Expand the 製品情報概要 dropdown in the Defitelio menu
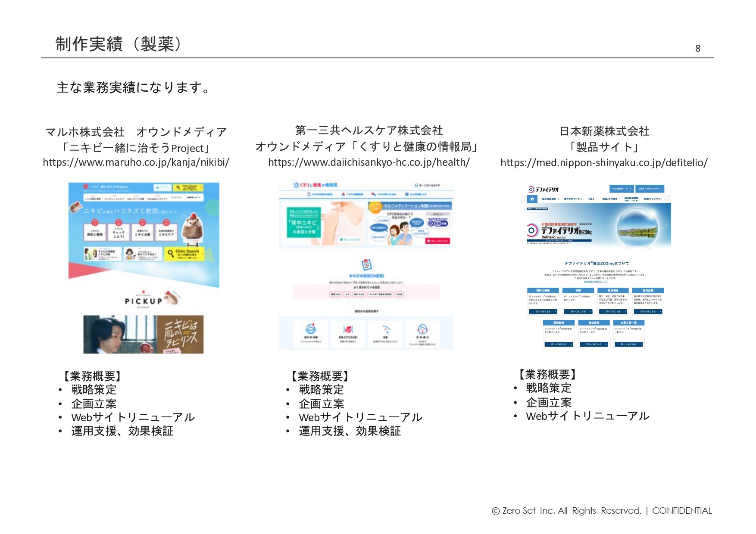This screenshot has width=756, height=534. click(550, 199)
